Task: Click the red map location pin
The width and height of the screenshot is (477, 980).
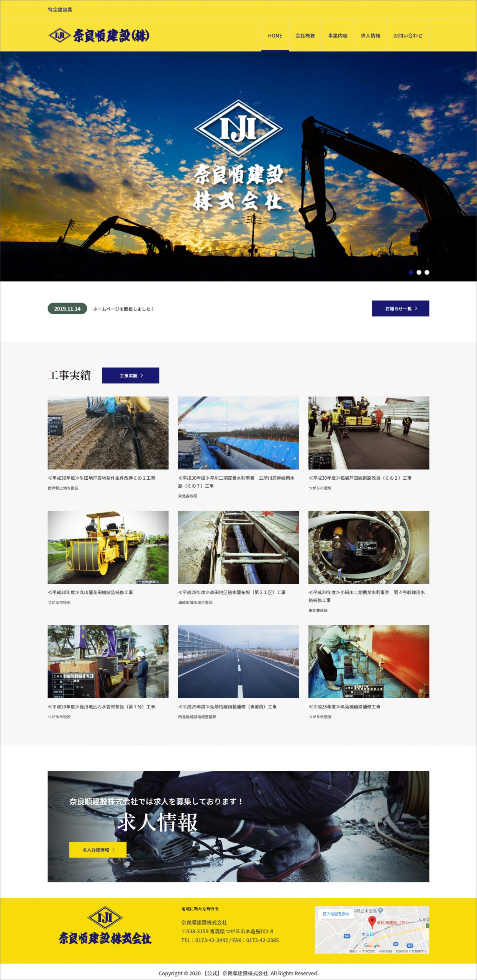Action: (371, 921)
